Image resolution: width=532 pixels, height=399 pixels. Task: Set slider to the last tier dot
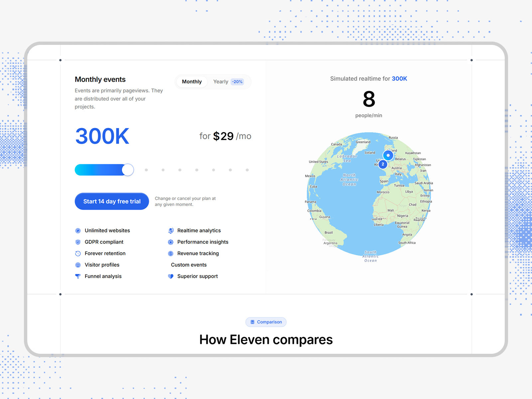click(x=247, y=170)
